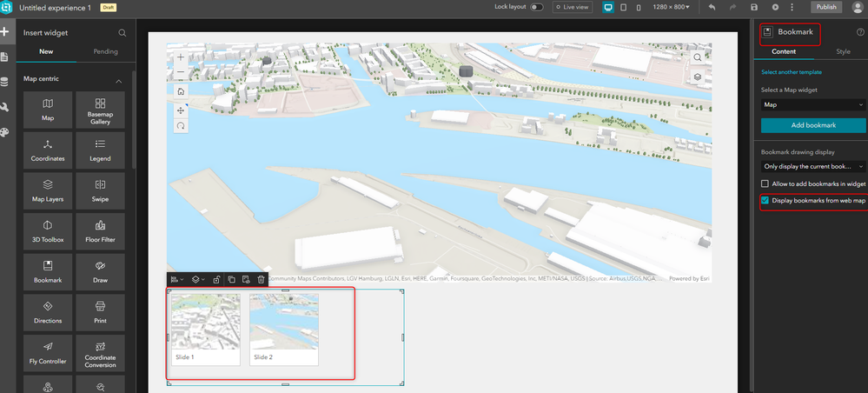Image resolution: width=868 pixels, height=393 pixels.
Task: Save the experience
Action: (x=754, y=7)
